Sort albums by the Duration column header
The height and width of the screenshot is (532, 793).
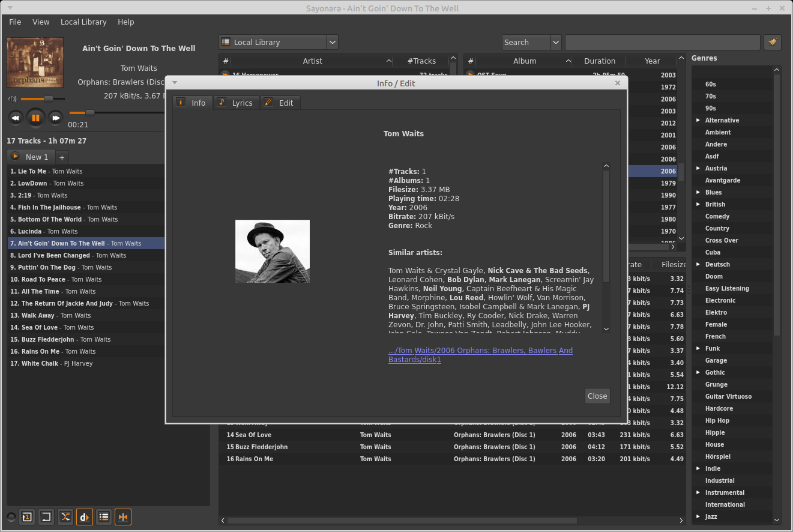600,61
